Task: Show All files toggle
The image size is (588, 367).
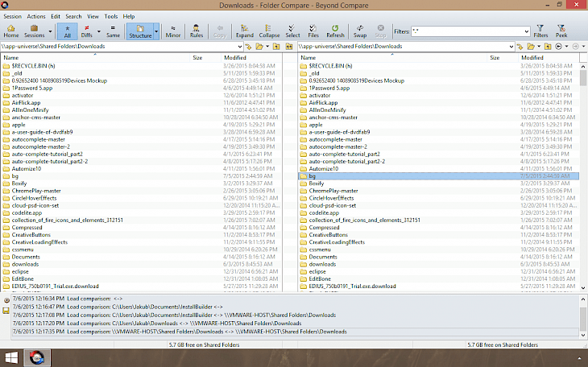Action: pyautogui.click(x=68, y=31)
